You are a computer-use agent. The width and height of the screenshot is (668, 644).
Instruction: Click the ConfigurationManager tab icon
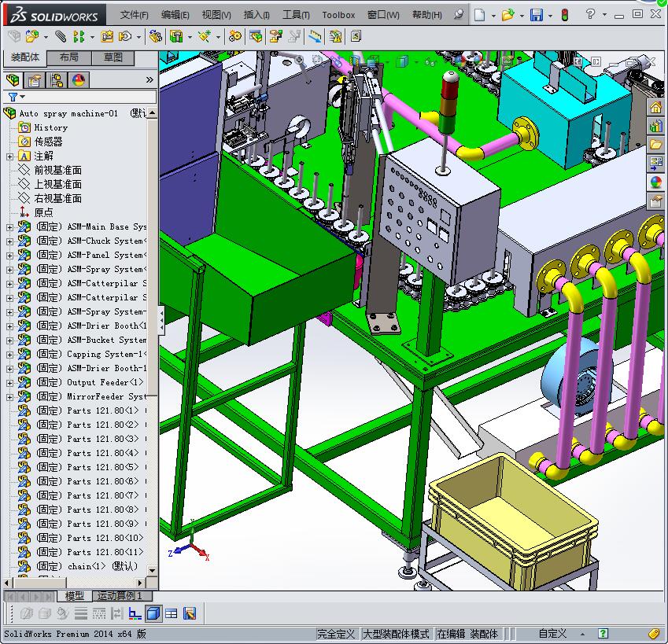(56, 80)
